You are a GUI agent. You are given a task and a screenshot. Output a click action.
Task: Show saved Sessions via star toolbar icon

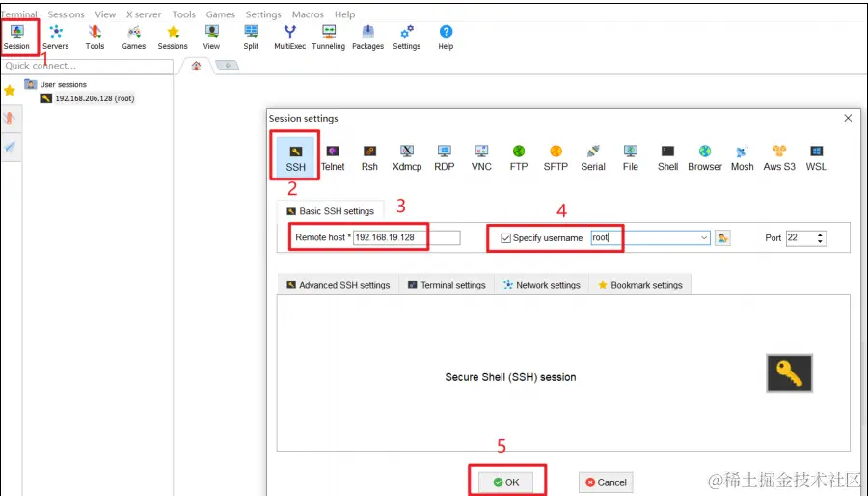(173, 38)
